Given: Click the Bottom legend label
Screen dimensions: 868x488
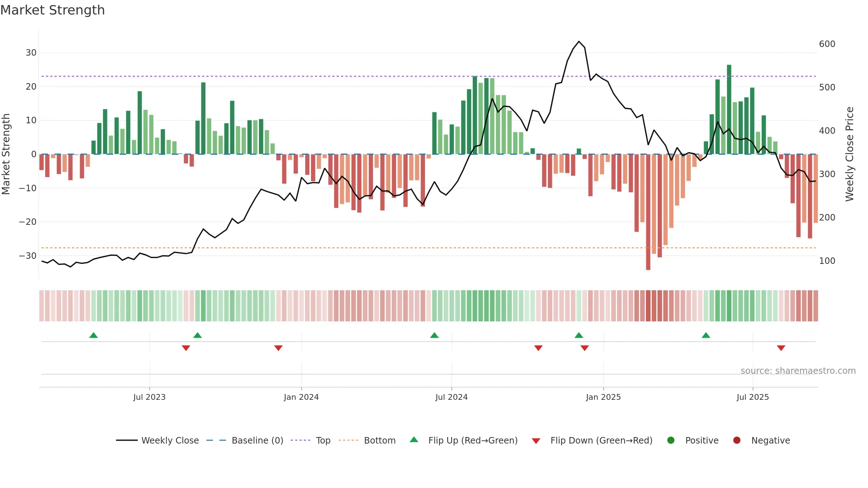Looking at the screenshot, I should 380,440.
